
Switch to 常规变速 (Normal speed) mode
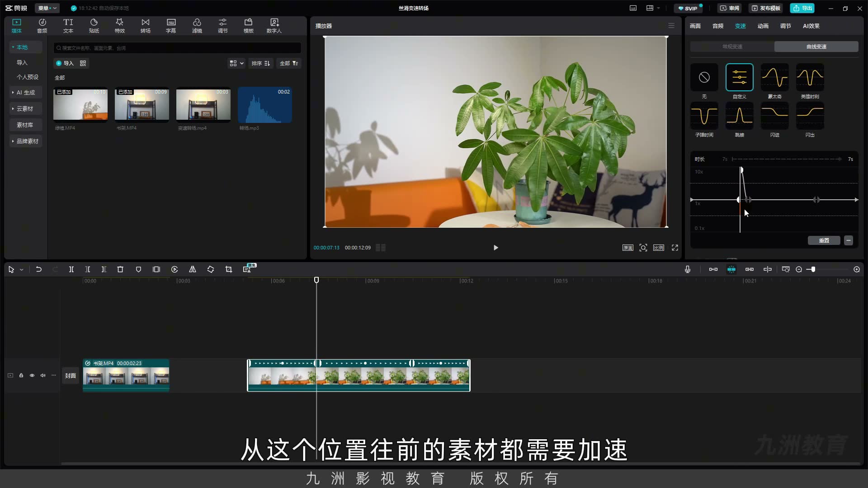pyautogui.click(x=732, y=47)
